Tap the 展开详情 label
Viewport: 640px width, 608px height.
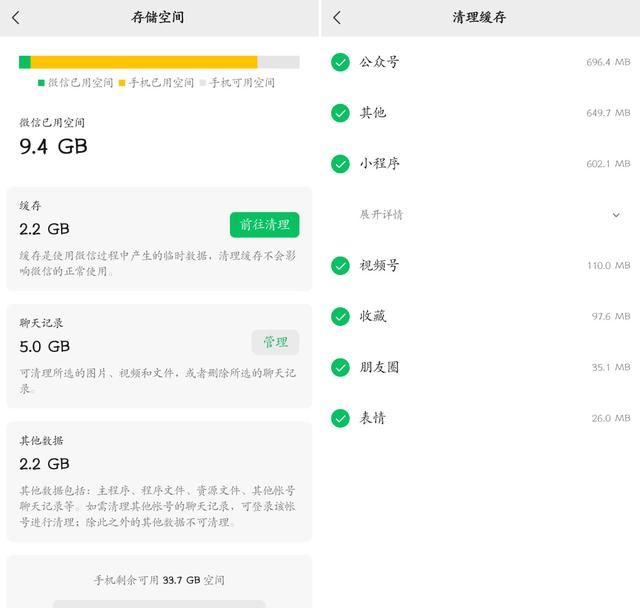(381, 215)
